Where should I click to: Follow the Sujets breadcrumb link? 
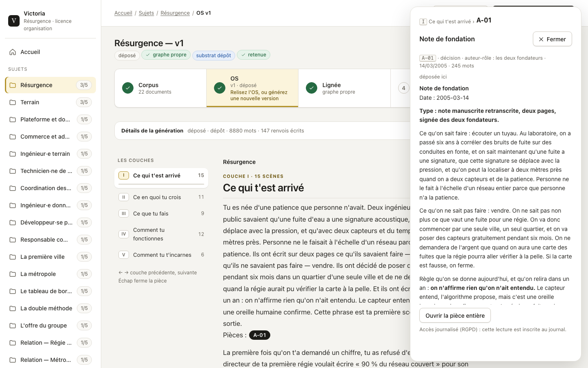point(146,13)
